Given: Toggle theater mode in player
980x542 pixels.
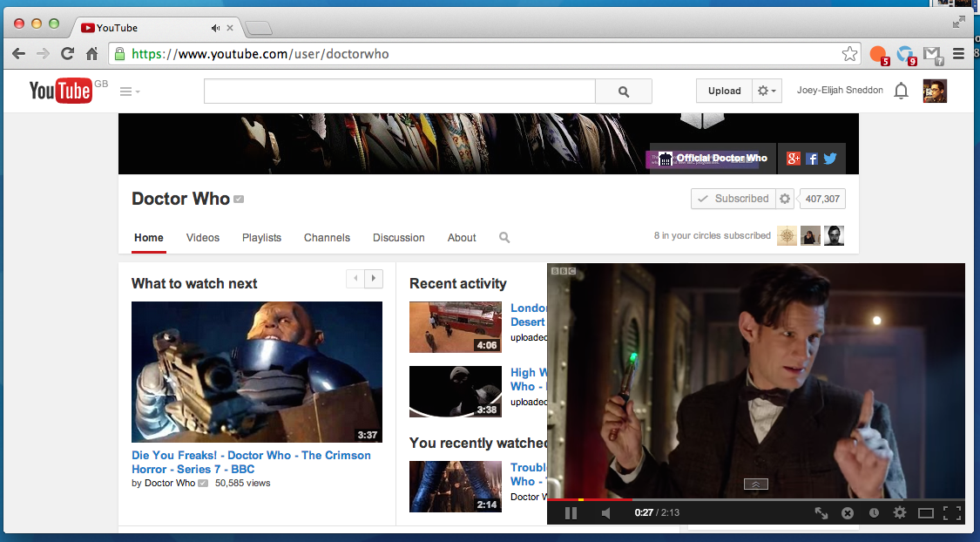Looking at the screenshot, I should [x=926, y=513].
